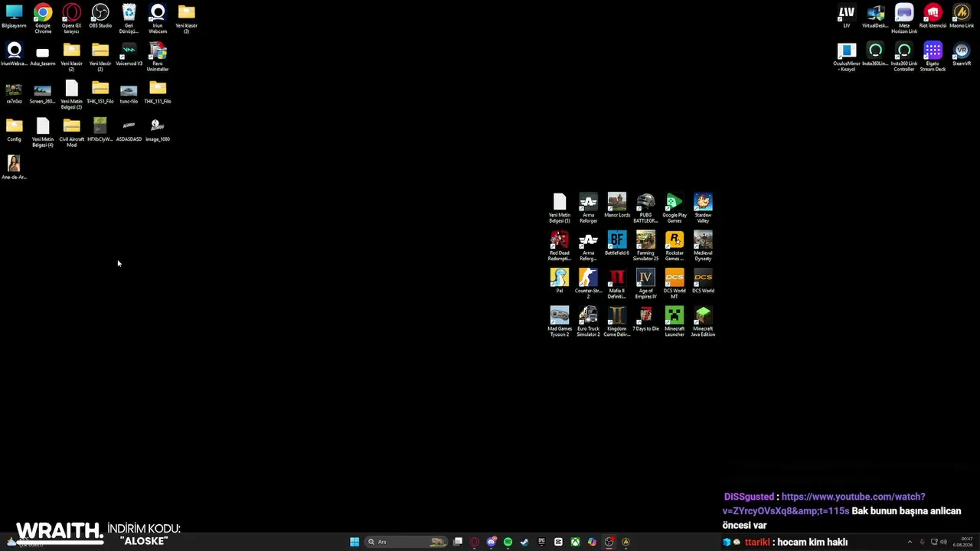Viewport: 980px width, 551px height.
Task: Select the HFXbClyW... file icon
Action: [100, 130]
